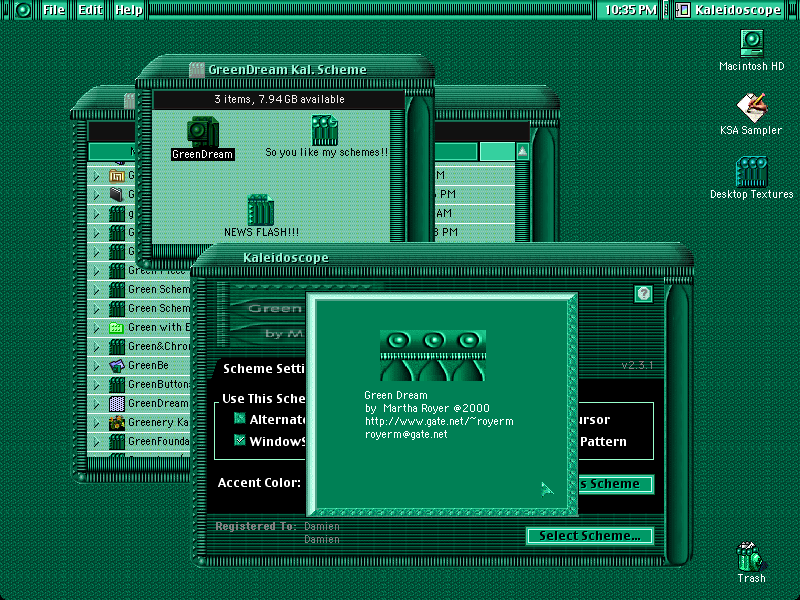The image size is (800, 600).
Task: Click the Green Dream scheme preview image
Action: click(433, 356)
